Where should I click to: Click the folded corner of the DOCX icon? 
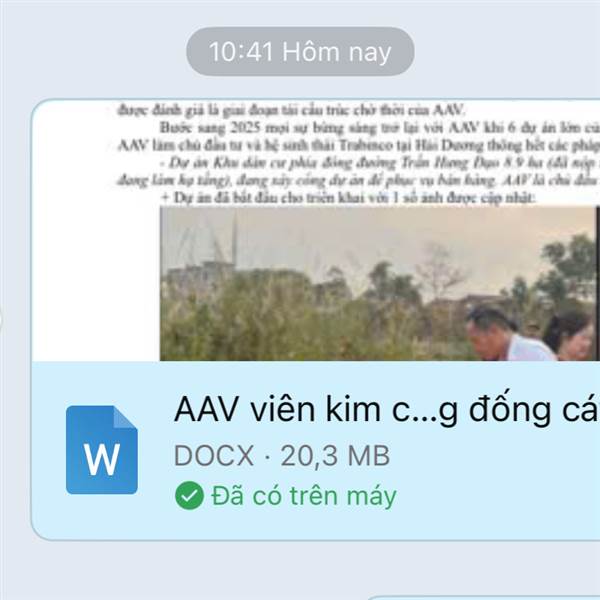click(x=126, y=417)
